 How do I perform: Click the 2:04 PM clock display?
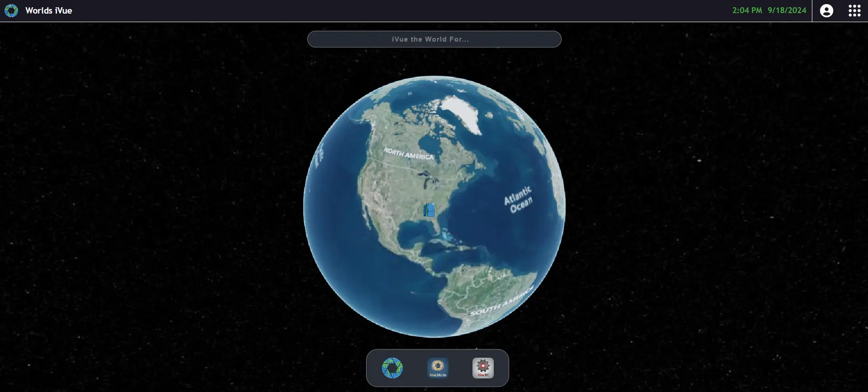point(747,10)
